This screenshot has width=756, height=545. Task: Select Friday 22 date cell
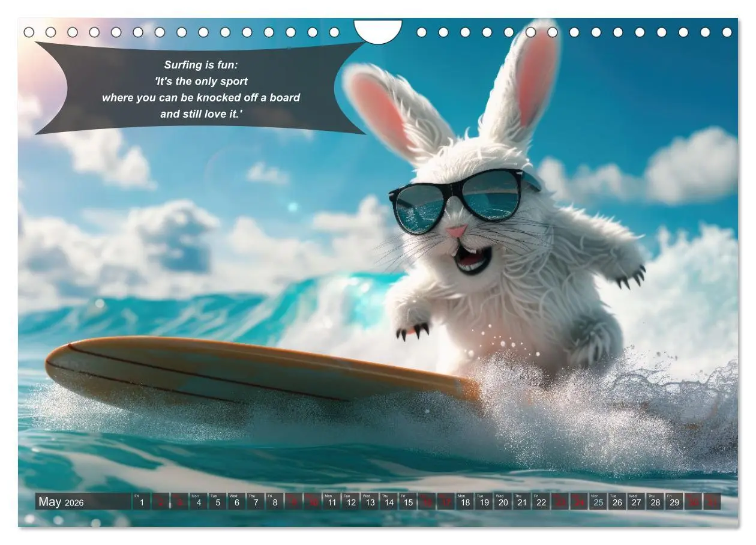coord(541,502)
